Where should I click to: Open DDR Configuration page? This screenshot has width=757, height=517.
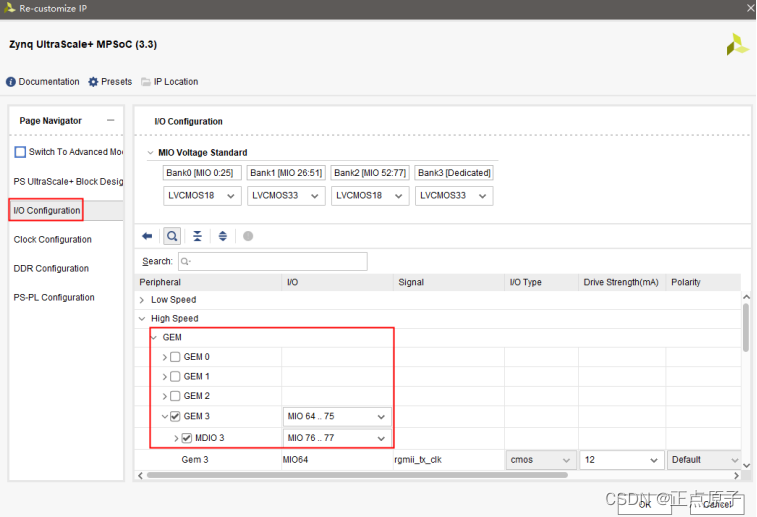[x=51, y=268]
